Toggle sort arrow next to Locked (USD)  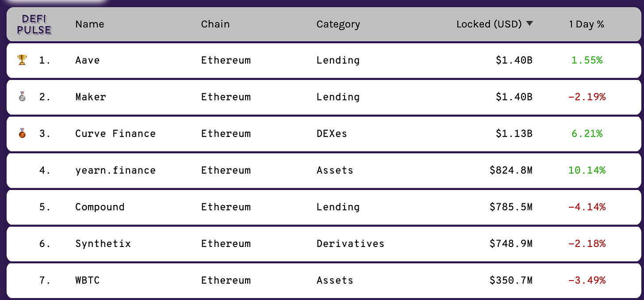[529, 24]
